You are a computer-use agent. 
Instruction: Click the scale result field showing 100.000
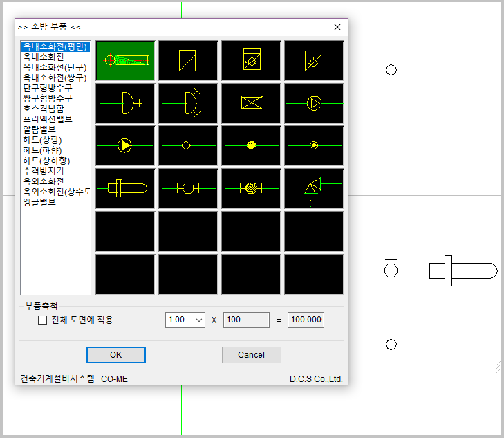point(306,320)
